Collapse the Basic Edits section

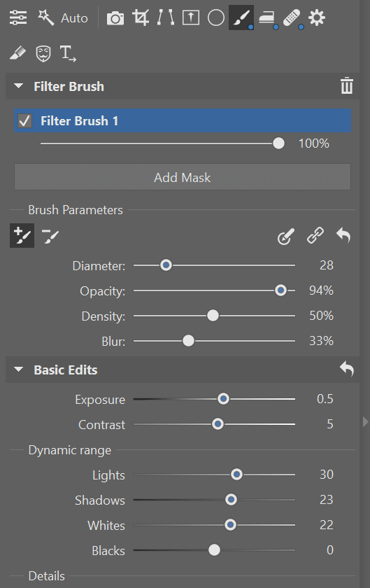pos(18,370)
